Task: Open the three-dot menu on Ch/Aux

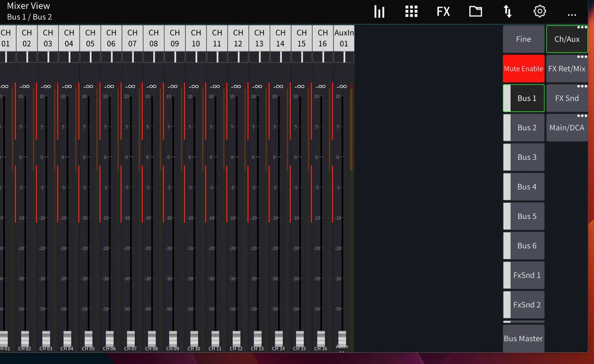Action: click(x=582, y=27)
